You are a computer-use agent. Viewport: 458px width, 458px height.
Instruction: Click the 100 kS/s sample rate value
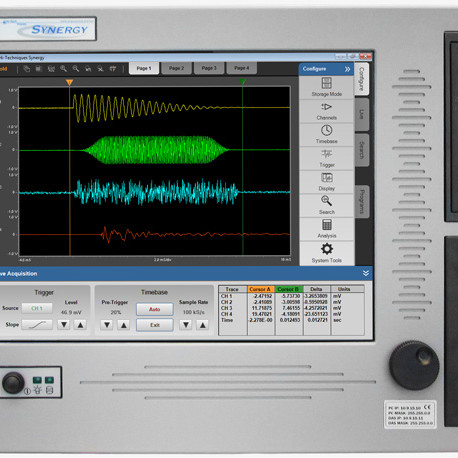[x=194, y=312]
